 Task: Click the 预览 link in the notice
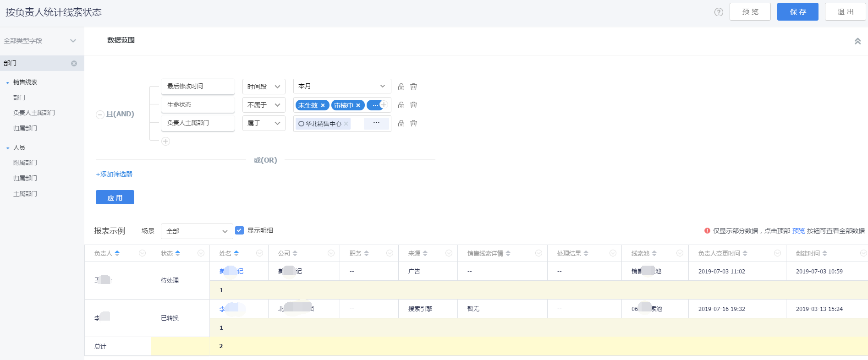pos(798,231)
